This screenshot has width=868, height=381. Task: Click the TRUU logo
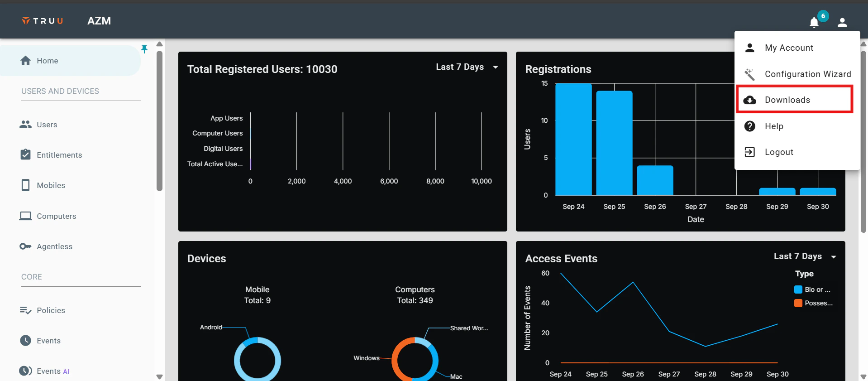[43, 21]
